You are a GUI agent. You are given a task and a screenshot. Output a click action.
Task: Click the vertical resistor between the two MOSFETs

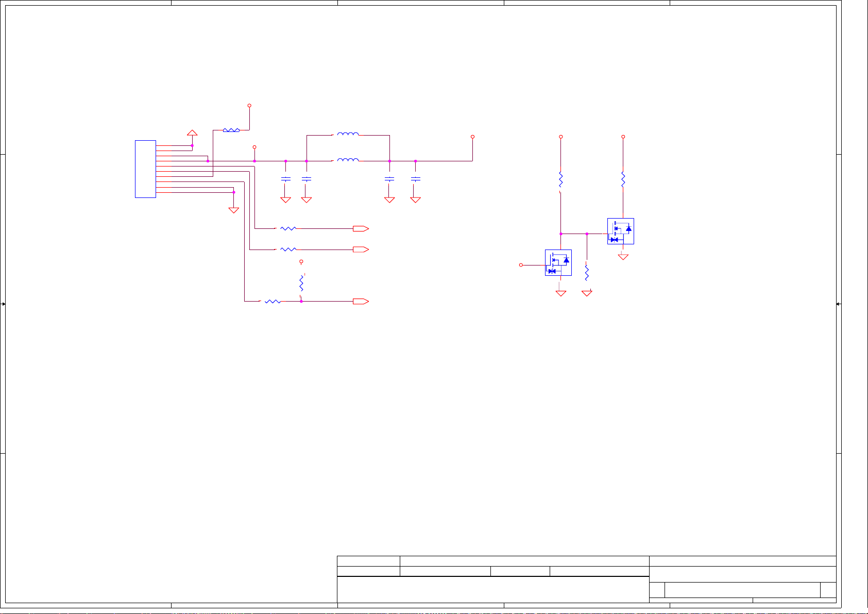587,271
